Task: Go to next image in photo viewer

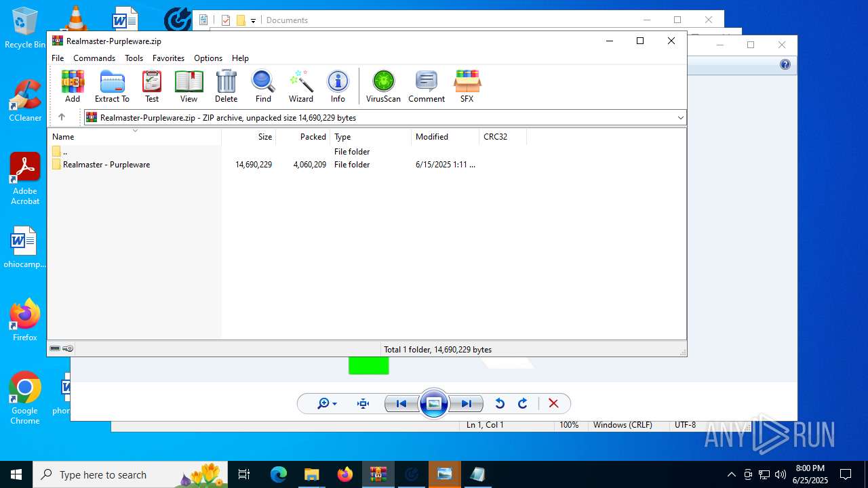Action: coord(467,404)
